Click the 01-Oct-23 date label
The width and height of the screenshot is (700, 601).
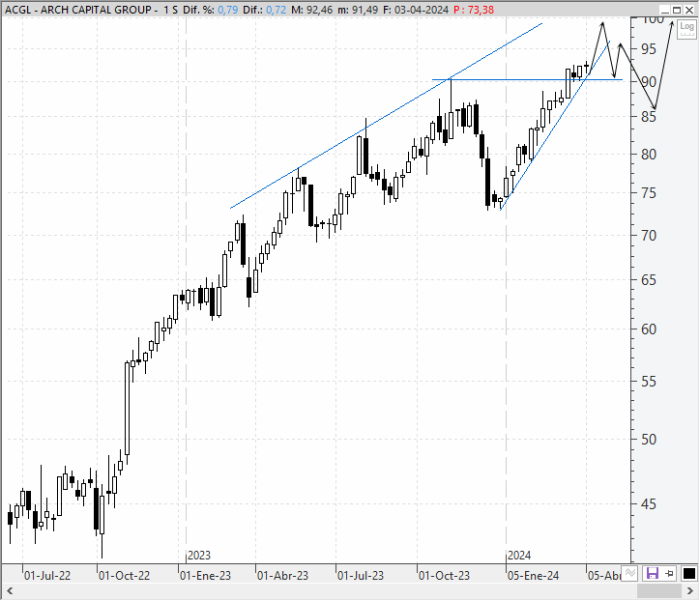tap(444, 576)
